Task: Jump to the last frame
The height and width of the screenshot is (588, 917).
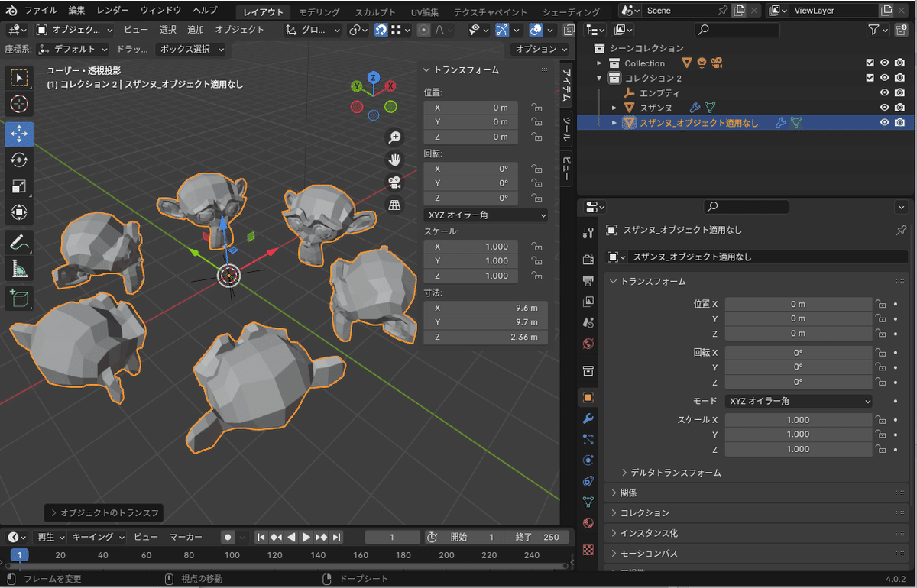Action: coord(337,537)
